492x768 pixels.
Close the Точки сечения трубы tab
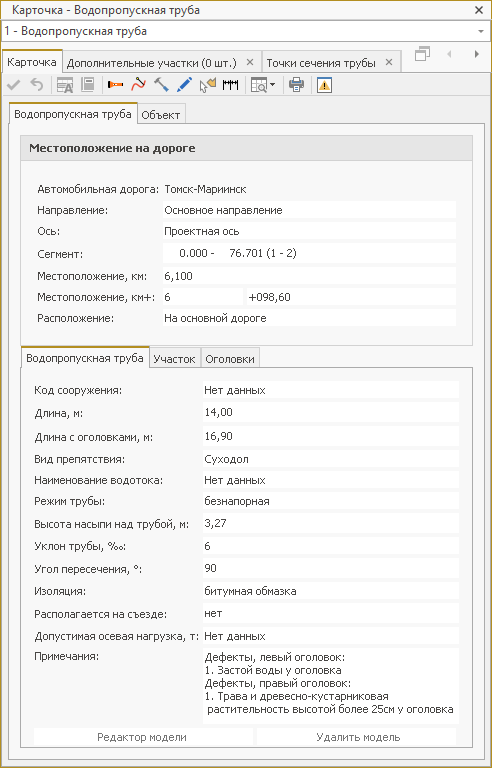[389, 63]
